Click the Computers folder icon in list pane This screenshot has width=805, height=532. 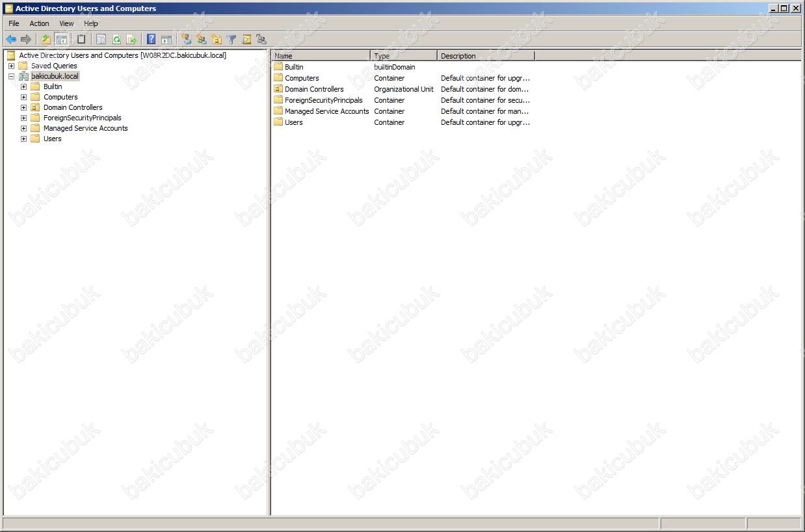[278, 78]
